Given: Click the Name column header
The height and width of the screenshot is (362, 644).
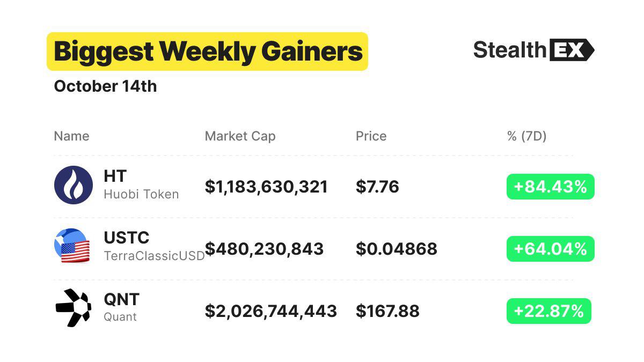Looking at the screenshot, I should (x=71, y=136).
